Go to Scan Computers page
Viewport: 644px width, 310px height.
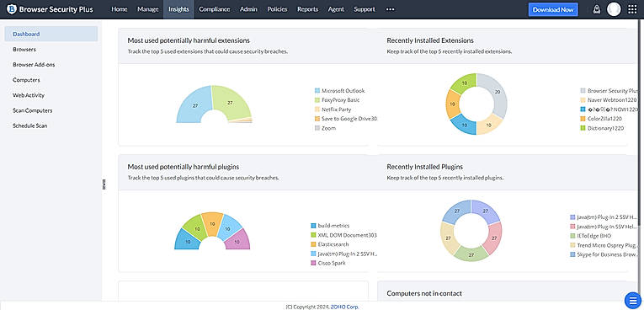pyautogui.click(x=33, y=110)
